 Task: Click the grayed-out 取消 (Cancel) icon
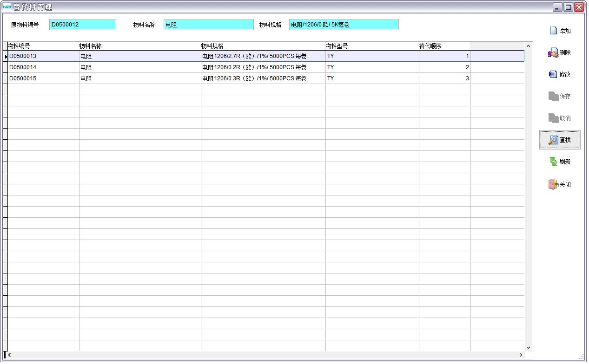coord(553,118)
